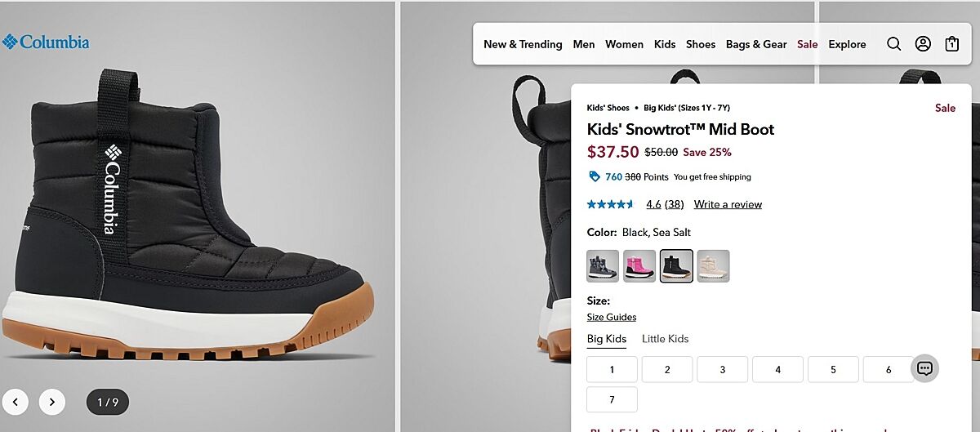Choose size 7 option
Screen dimensions: 980x432
pos(612,399)
